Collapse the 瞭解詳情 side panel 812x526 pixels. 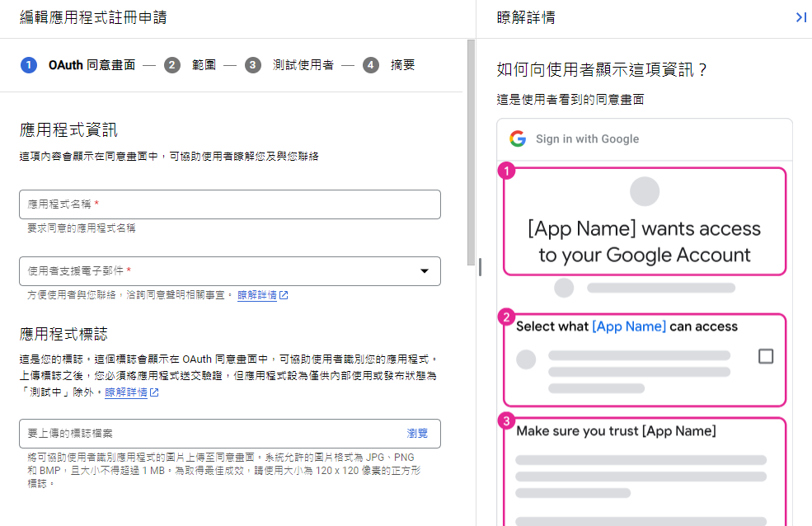coord(800,17)
